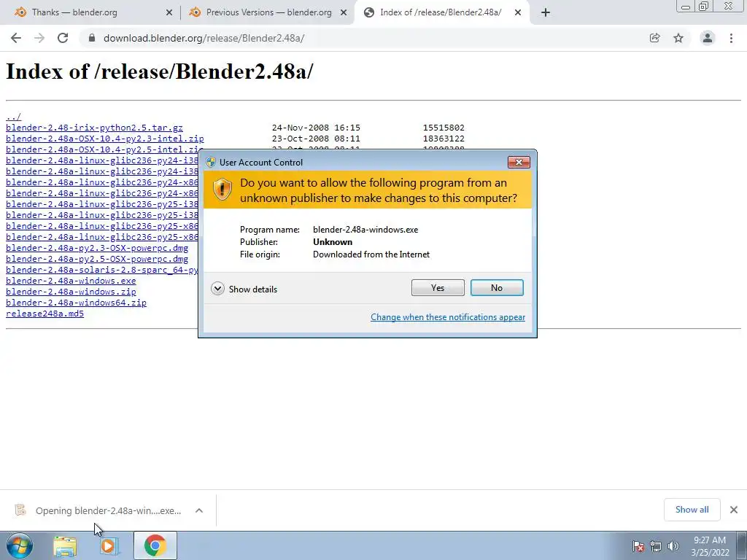Viewport: 747px width, 560px height.
Task: Click blender-2.48a-py2.3-OSX-powerpc.dmg link
Action: pyautogui.click(x=97, y=248)
